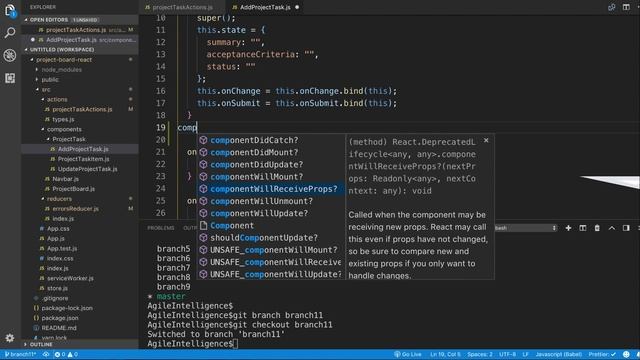Select componentDidMount? suggestion
The image size is (640, 360).
[271, 152]
